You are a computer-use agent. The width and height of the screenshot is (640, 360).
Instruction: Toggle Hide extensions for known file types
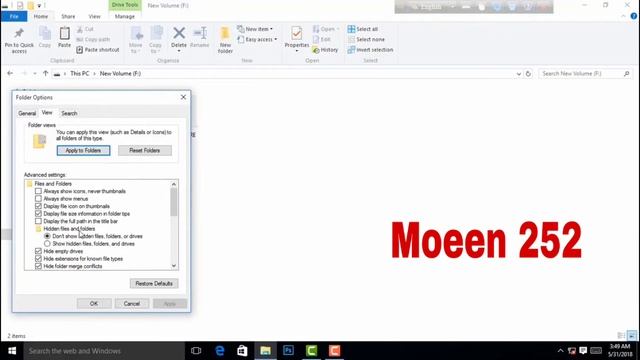click(38, 259)
